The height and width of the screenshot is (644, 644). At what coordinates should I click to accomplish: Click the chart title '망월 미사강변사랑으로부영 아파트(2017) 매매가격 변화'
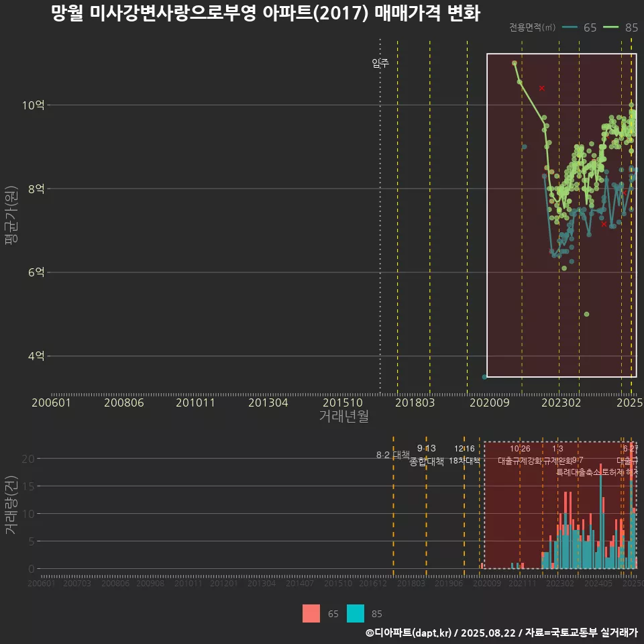pyautogui.click(x=266, y=13)
